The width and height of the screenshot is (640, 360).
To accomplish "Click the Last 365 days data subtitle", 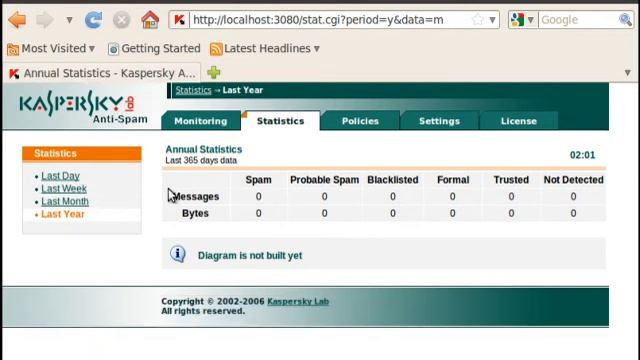I will coord(201,160).
